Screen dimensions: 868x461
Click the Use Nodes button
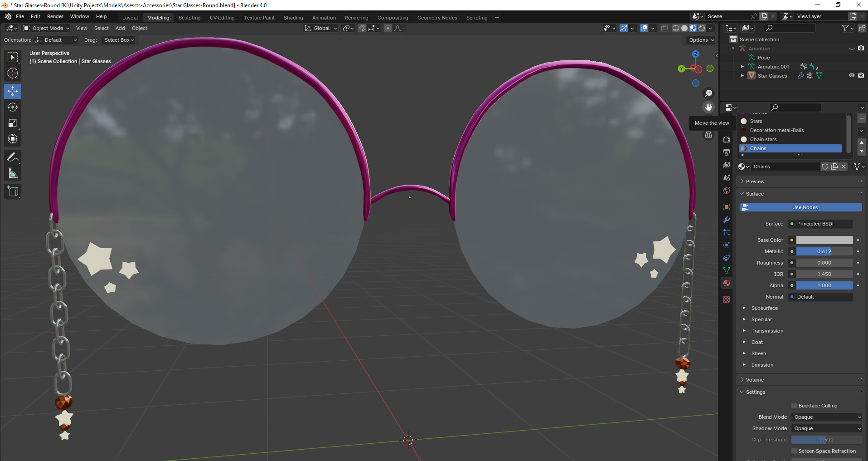[x=801, y=207]
